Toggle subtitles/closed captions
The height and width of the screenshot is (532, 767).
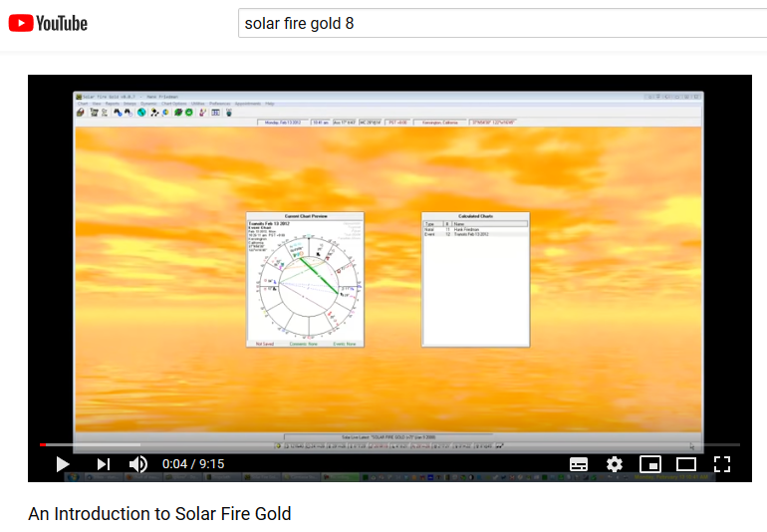pos(579,464)
